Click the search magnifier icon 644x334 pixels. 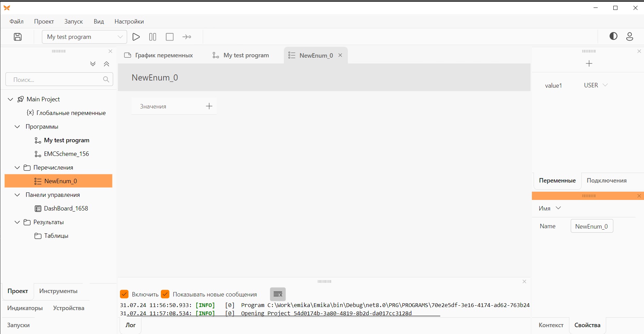(106, 79)
